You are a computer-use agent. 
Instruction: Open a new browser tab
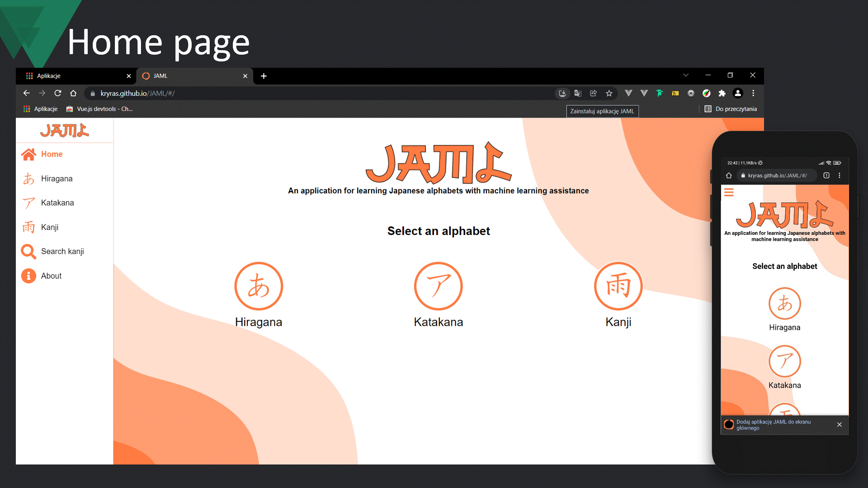tap(264, 76)
